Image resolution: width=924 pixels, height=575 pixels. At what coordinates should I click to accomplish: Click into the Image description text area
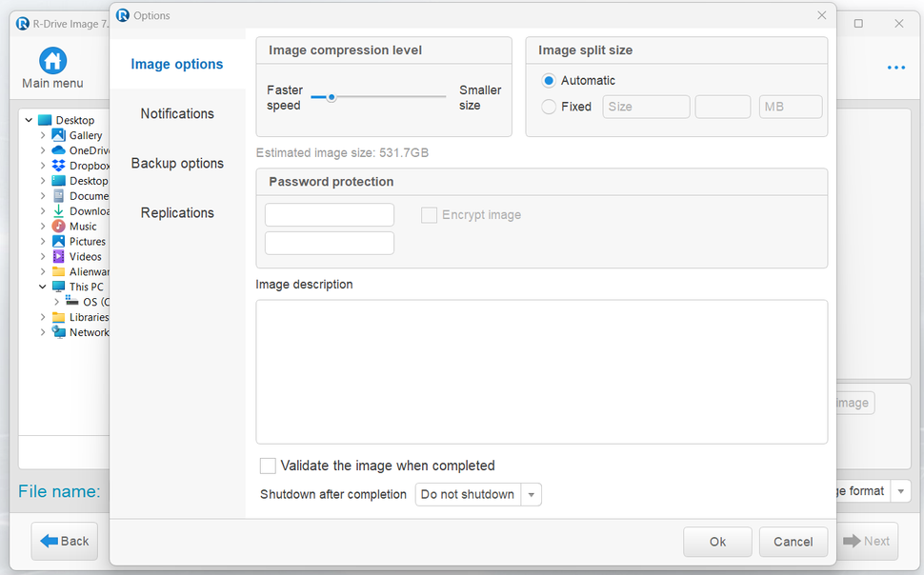point(541,371)
